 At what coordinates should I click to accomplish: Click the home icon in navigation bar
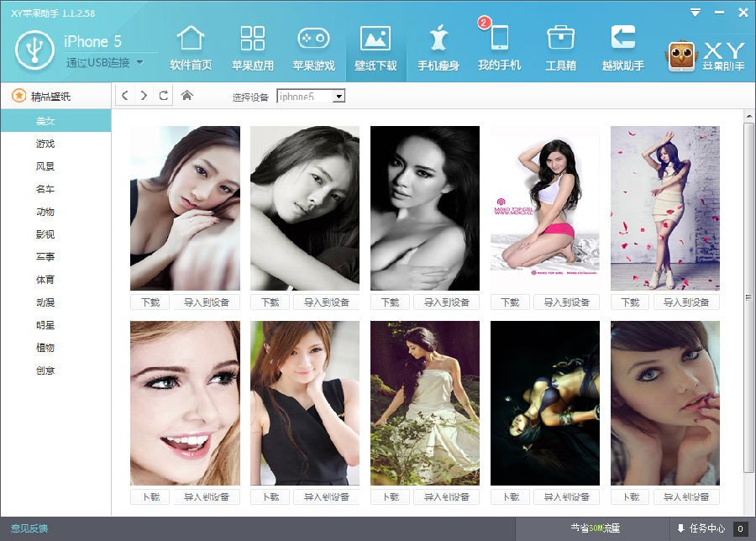point(186,96)
